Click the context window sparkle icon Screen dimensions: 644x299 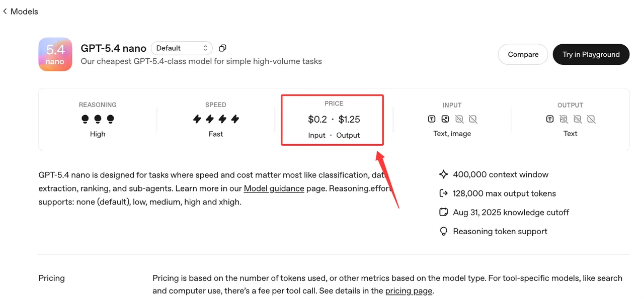(x=443, y=174)
